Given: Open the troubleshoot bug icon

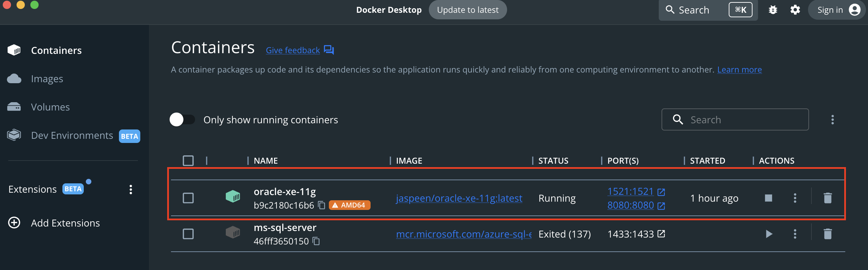Looking at the screenshot, I should coord(773,10).
